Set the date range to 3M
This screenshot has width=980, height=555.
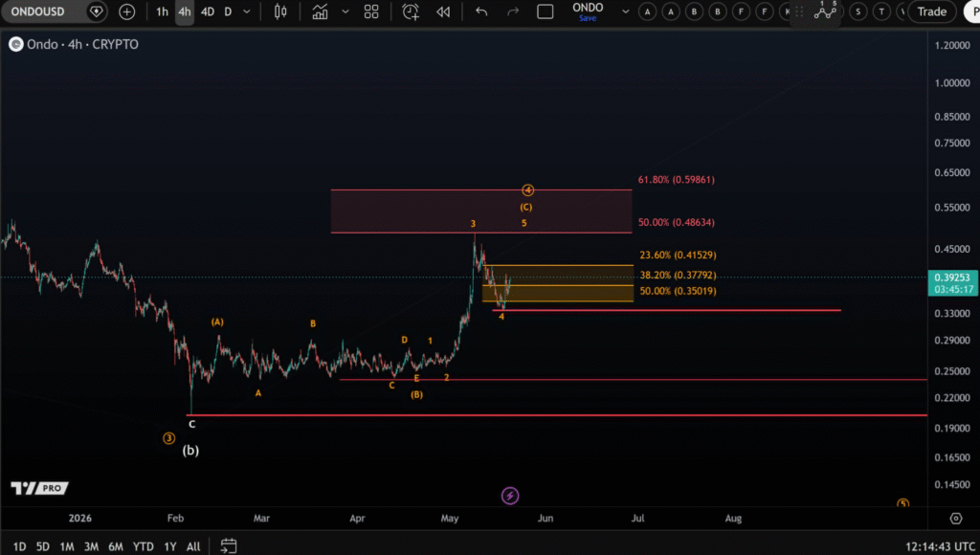click(91, 546)
